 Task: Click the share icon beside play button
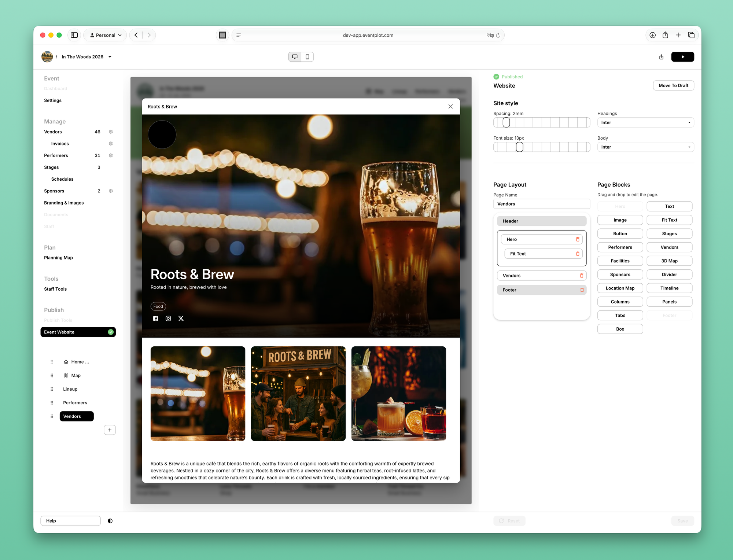(661, 57)
